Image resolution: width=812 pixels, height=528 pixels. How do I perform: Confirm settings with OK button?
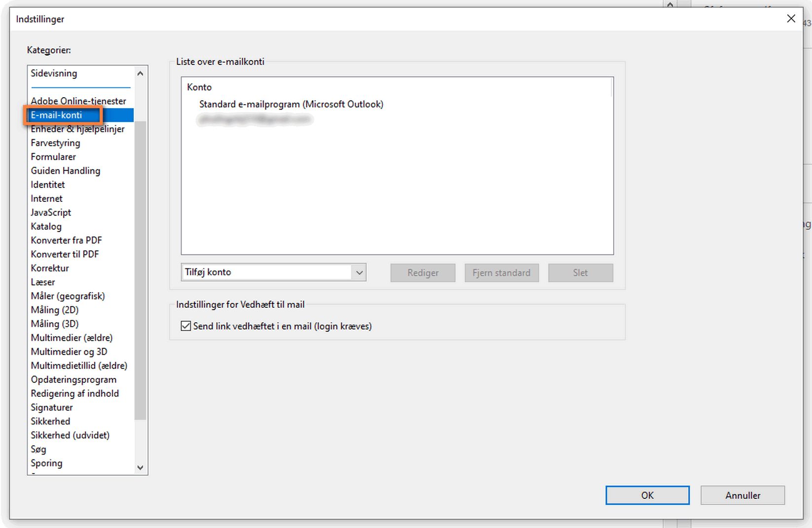647,495
